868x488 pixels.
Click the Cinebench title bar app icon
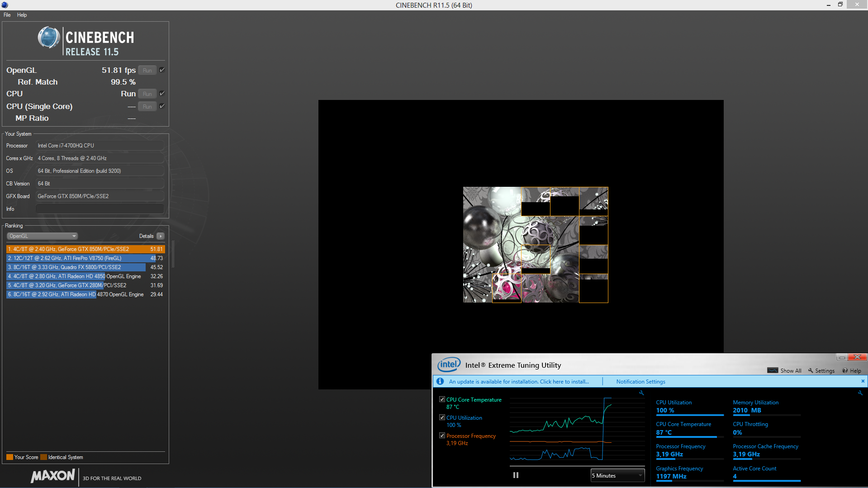click(5, 5)
